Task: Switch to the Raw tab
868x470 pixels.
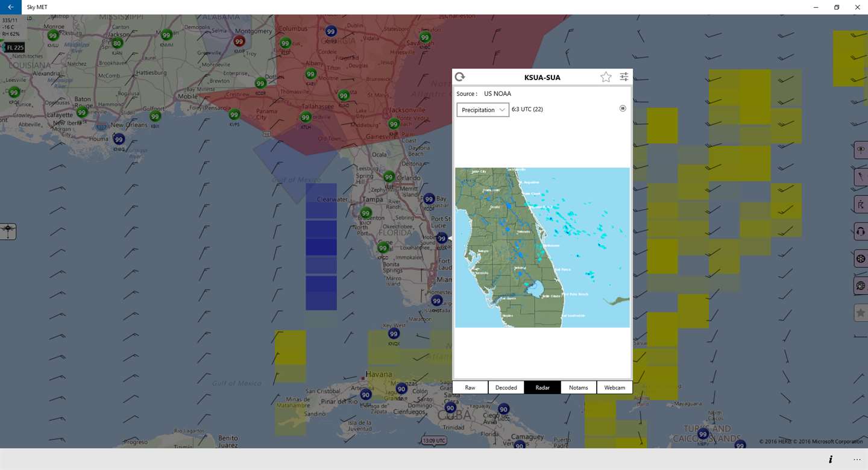Action: (470, 387)
